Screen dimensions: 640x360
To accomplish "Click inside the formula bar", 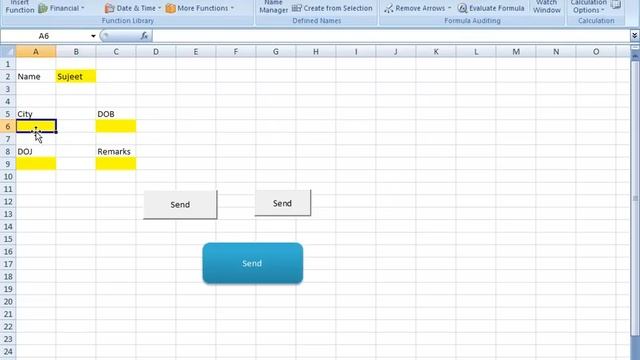I will coord(391,36).
